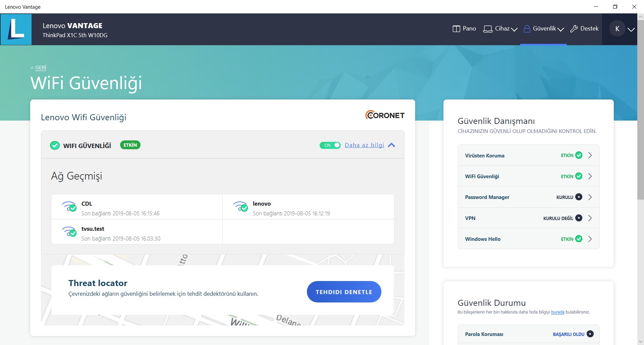
Task: Click the Coronet logo
Action: [x=385, y=115]
